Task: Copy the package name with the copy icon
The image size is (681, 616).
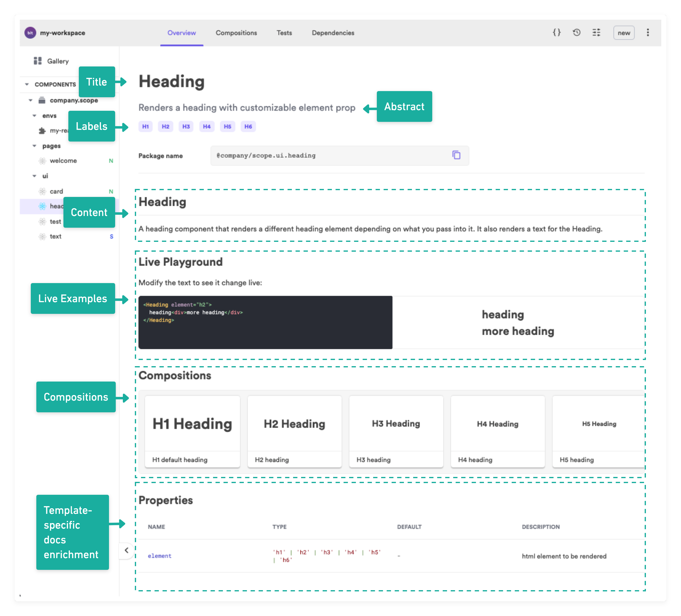Action: coord(456,155)
